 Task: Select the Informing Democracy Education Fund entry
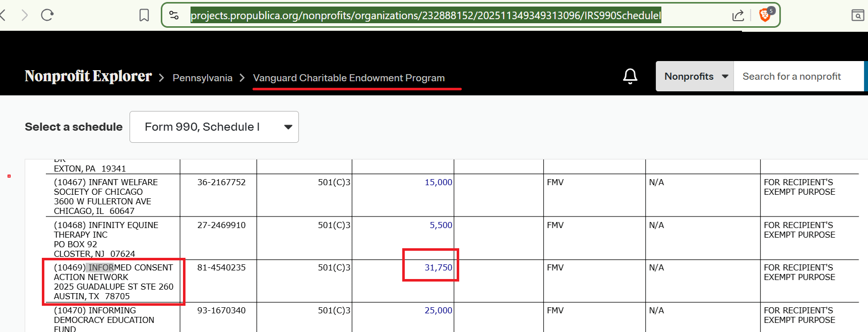104,319
